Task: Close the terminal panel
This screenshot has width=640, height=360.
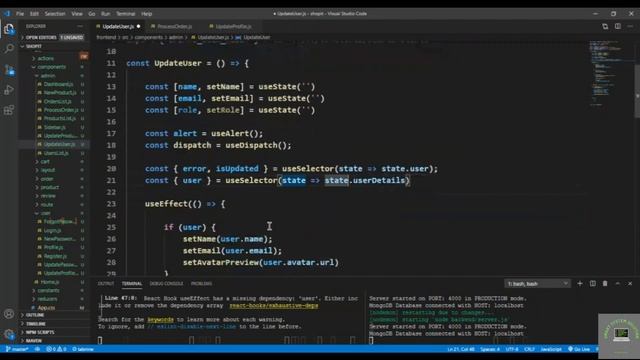Action: (630, 283)
